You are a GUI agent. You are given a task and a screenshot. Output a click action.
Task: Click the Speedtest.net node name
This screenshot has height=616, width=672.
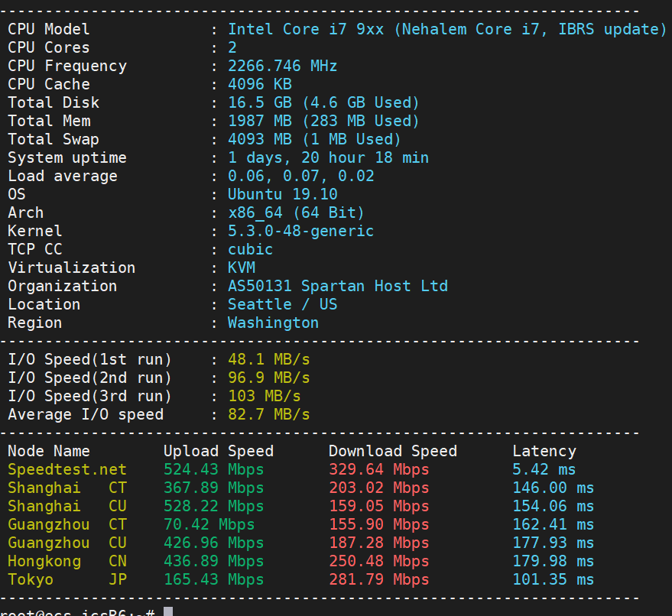click(67, 469)
